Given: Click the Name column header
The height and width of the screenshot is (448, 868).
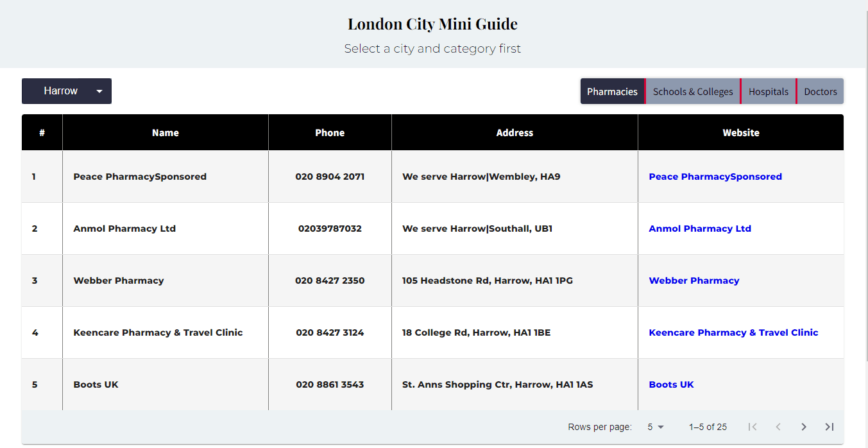Looking at the screenshot, I should [165, 132].
